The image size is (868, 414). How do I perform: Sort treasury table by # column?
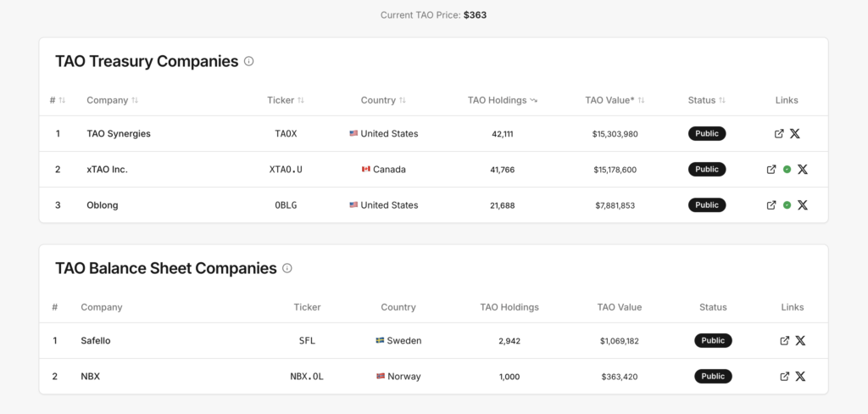pyautogui.click(x=58, y=100)
